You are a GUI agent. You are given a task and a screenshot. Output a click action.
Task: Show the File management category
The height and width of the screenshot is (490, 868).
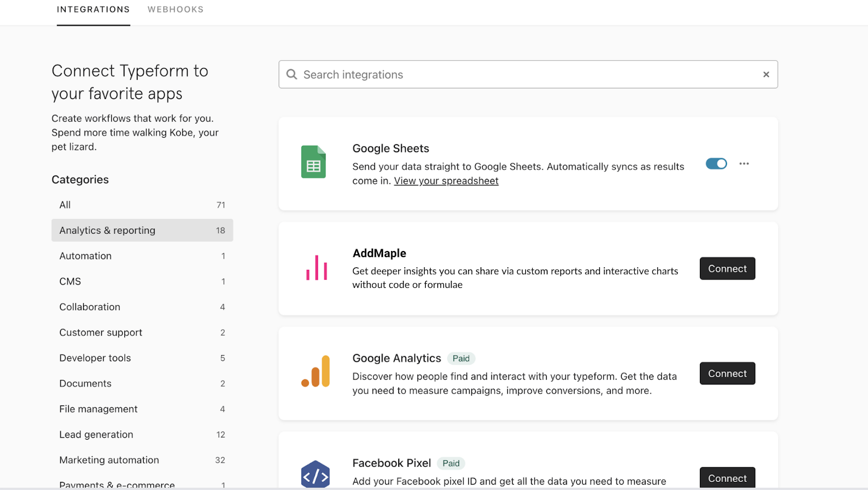click(x=142, y=409)
